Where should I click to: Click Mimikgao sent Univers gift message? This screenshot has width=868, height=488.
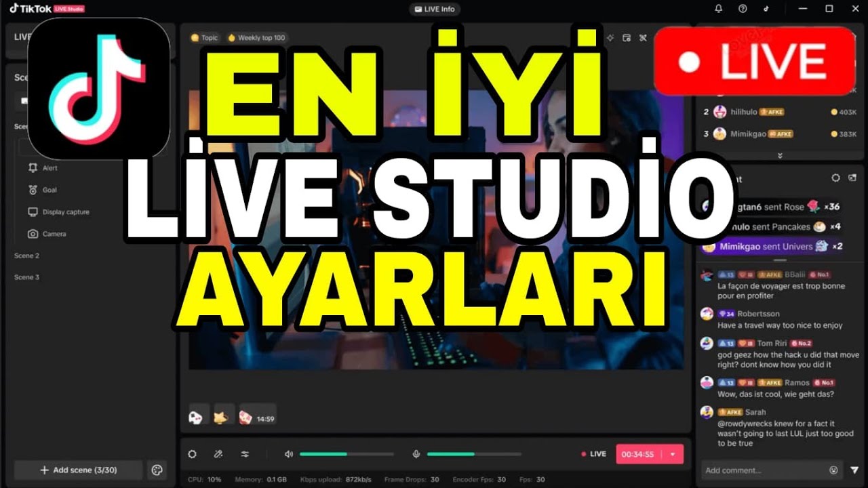[x=772, y=247]
